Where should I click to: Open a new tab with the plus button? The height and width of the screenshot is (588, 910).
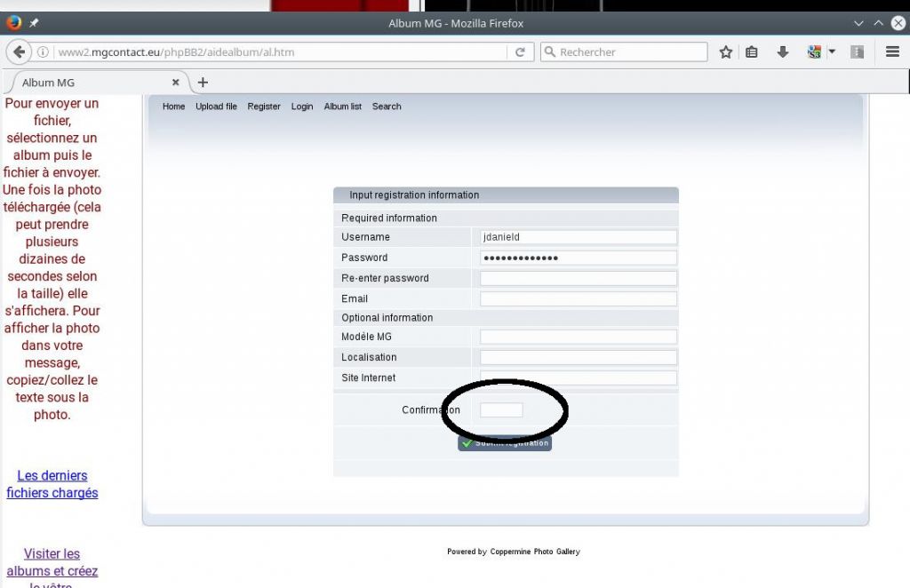click(x=203, y=83)
